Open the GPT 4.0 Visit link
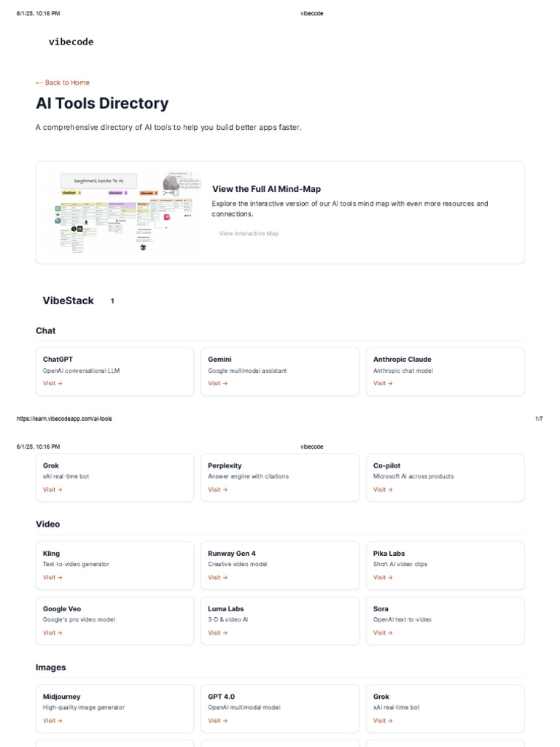The image size is (560, 747). tap(217, 720)
